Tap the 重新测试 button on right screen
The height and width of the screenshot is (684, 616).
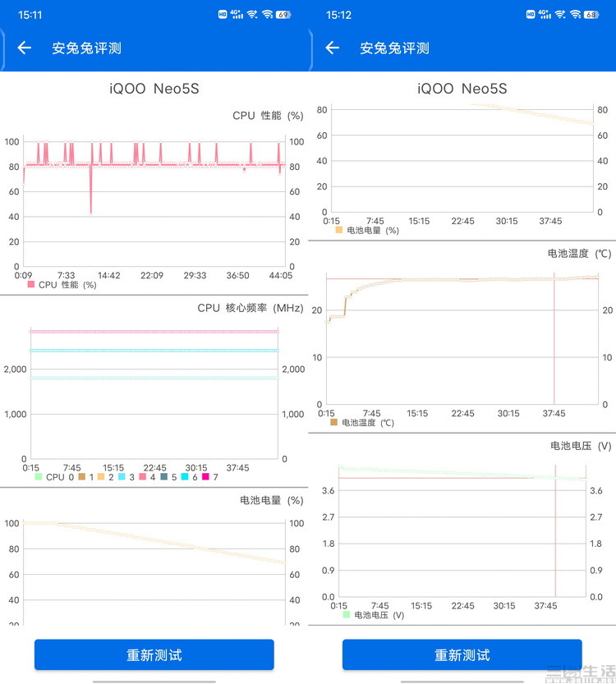(x=462, y=654)
